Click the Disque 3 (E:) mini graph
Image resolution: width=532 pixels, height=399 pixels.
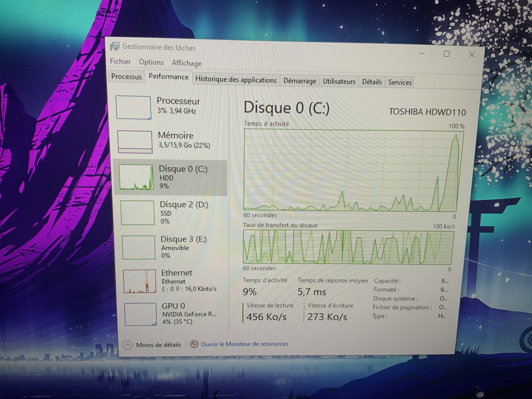(x=139, y=247)
